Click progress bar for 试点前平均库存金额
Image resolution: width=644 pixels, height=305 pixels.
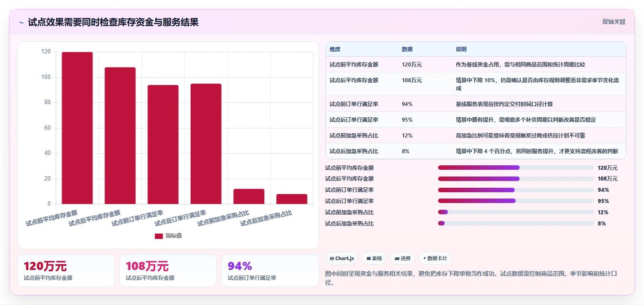(516, 168)
